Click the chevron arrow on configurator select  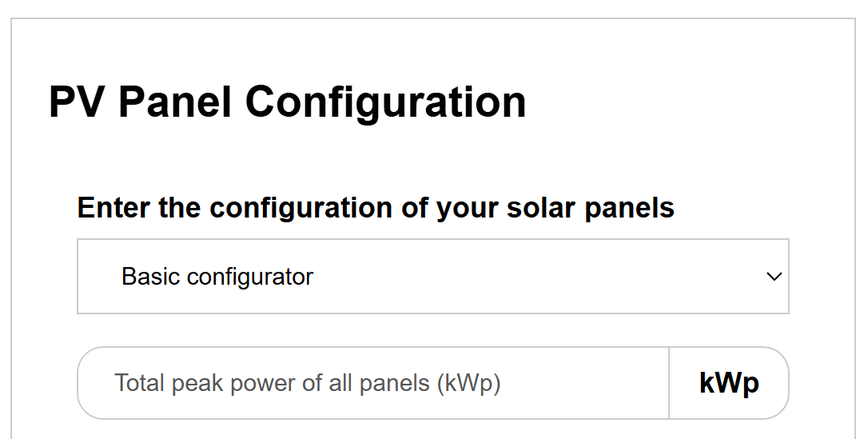(773, 277)
